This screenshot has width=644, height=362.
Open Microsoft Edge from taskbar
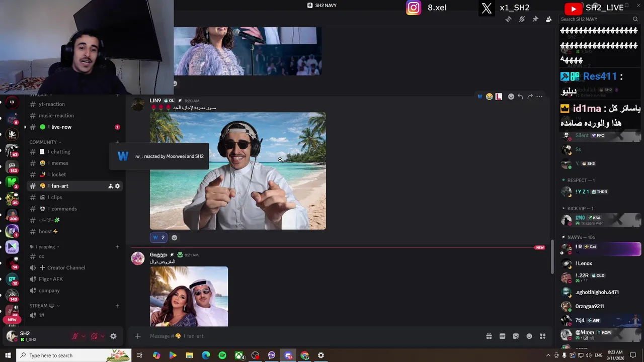point(206,355)
